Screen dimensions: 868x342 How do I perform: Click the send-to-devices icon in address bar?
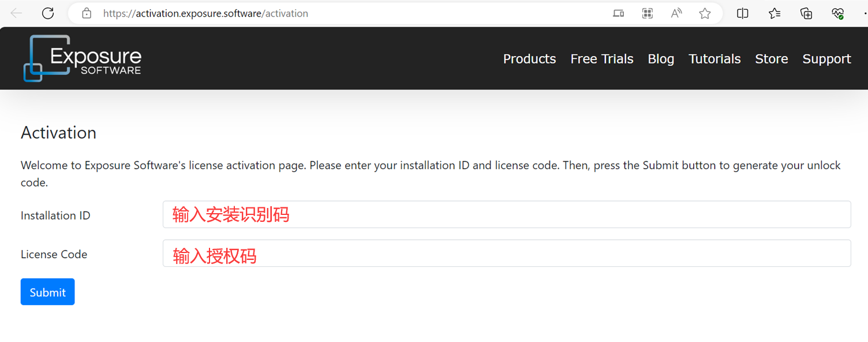618,13
